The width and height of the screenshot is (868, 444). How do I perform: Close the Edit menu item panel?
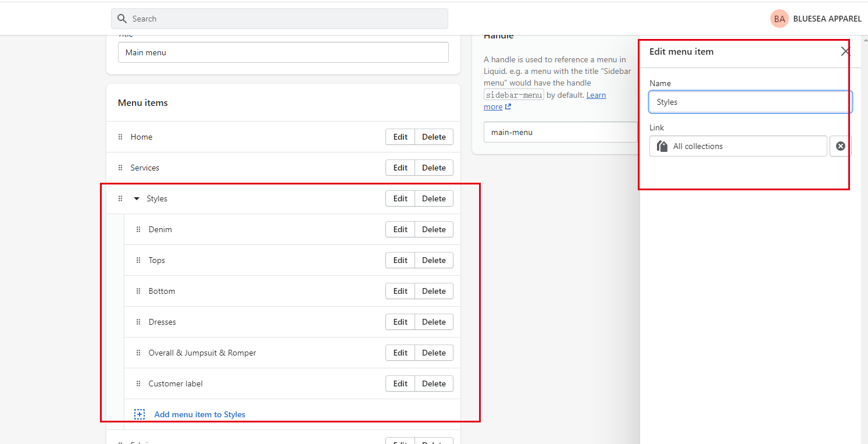[845, 51]
